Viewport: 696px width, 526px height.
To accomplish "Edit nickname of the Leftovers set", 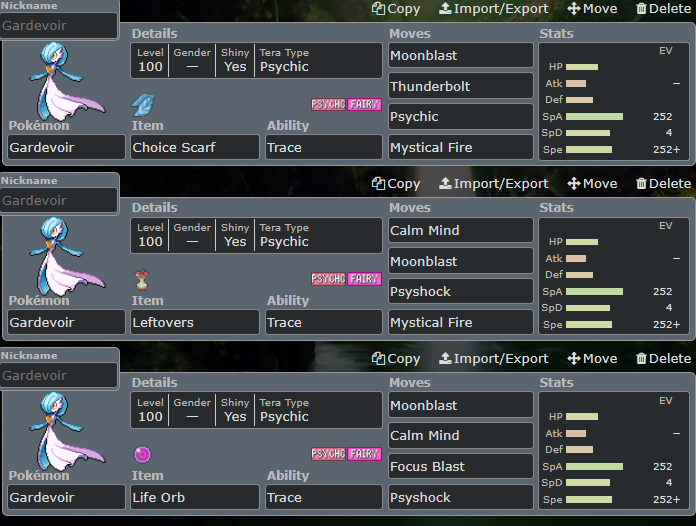I will pyautogui.click(x=59, y=200).
